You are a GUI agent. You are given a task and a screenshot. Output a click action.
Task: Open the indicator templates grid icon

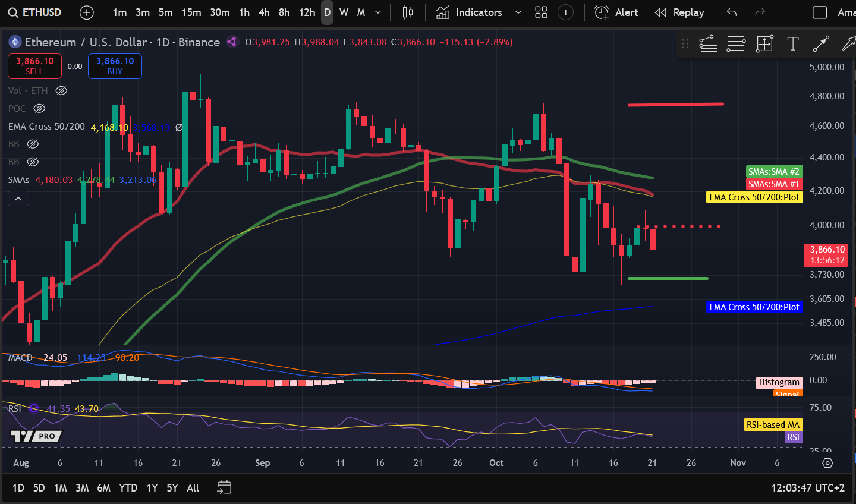[x=541, y=12]
